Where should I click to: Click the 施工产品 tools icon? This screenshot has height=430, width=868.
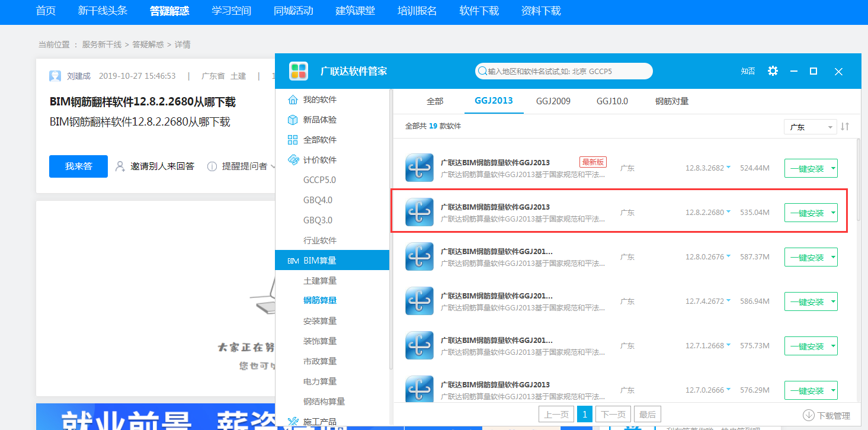[293, 422]
